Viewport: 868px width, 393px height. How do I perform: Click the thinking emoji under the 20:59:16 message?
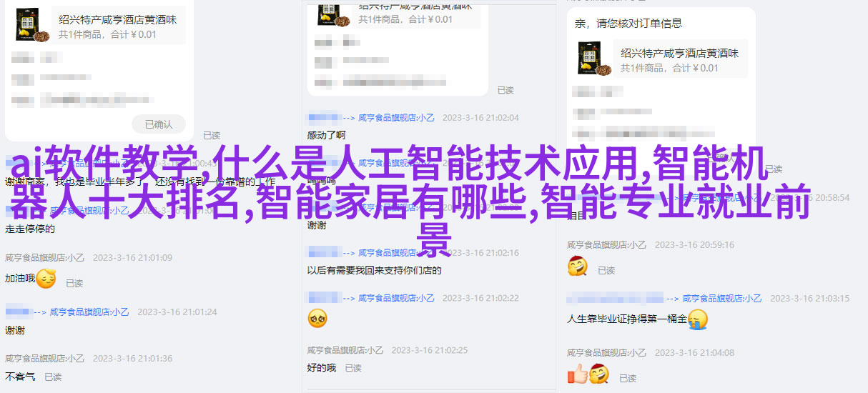coord(577,267)
